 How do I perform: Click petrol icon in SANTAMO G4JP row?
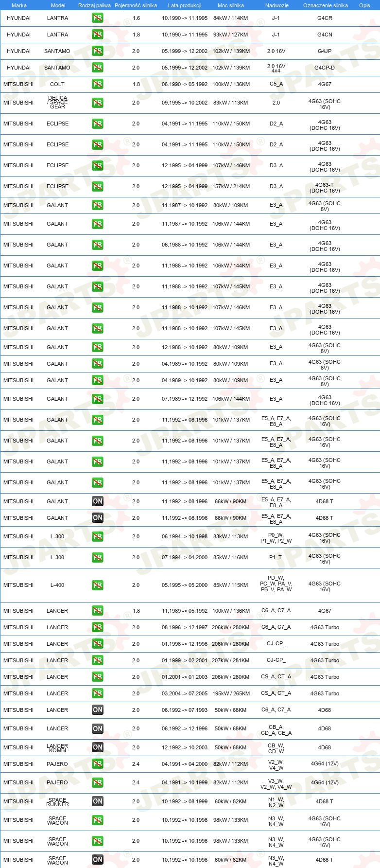[x=98, y=51]
